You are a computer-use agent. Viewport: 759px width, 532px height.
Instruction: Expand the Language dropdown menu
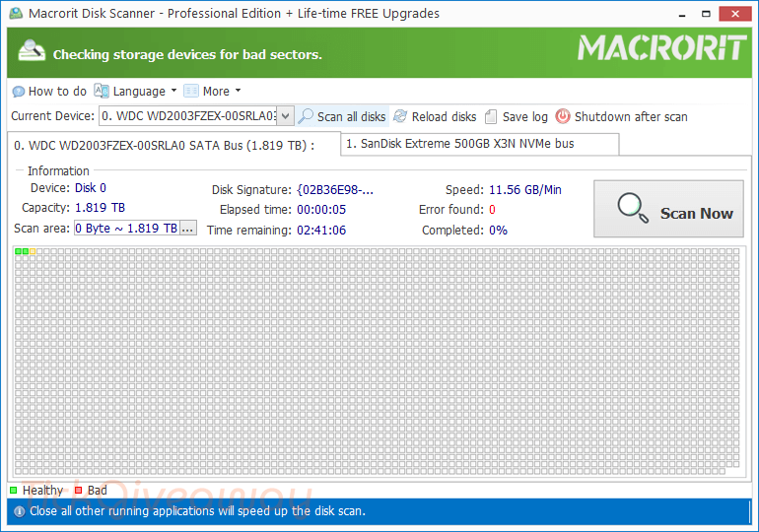click(173, 91)
